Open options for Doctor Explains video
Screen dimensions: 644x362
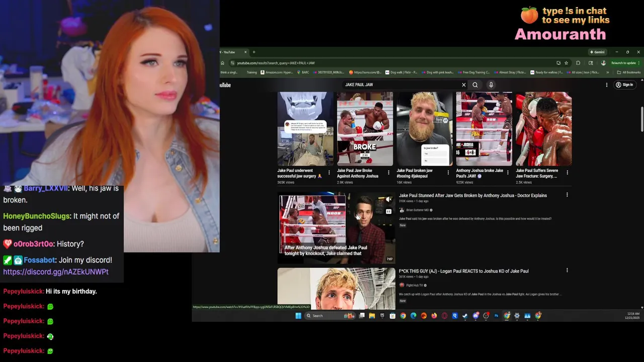(x=567, y=195)
